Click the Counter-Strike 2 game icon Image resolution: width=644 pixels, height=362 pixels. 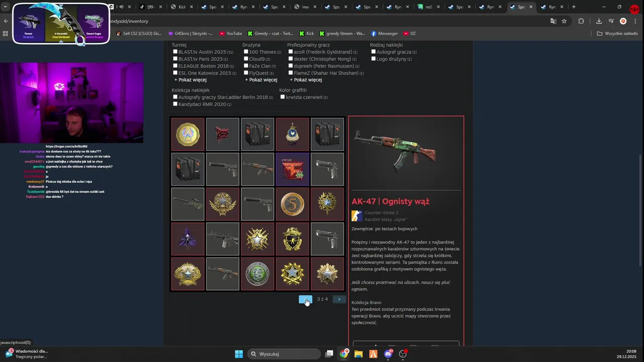pyautogui.click(x=357, y=216)
